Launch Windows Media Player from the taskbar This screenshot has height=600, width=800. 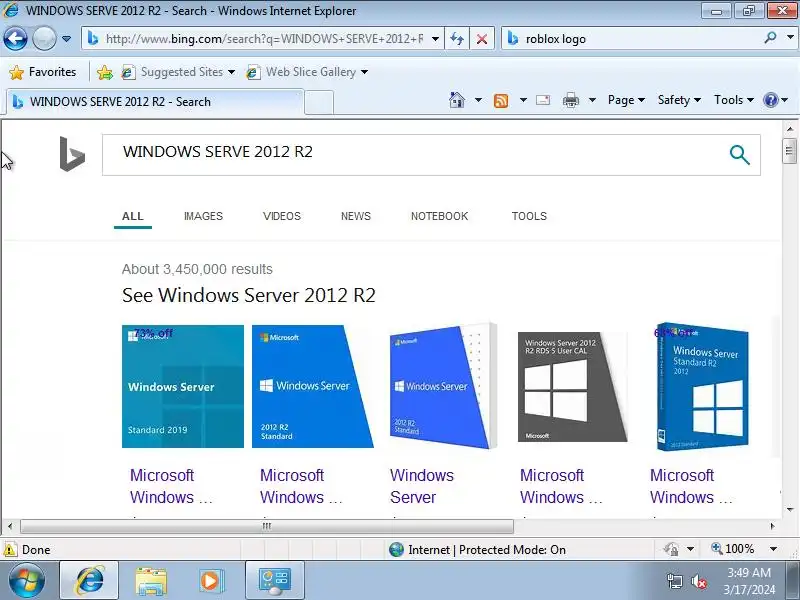(210, 581)
